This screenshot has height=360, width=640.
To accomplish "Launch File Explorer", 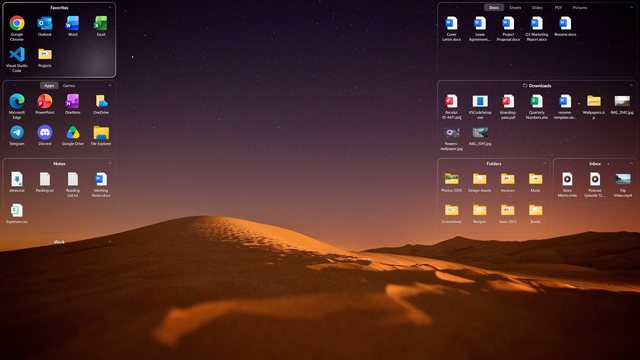I will 101,133.
